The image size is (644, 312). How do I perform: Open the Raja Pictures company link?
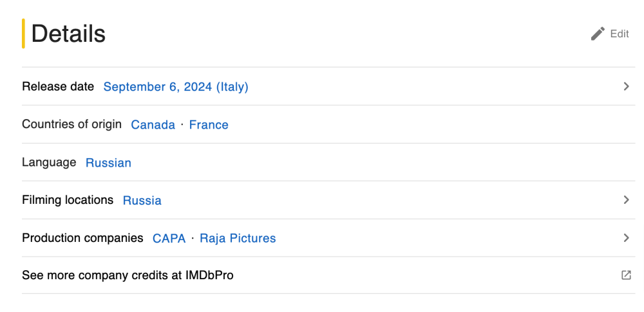click(x=238, y=239)
